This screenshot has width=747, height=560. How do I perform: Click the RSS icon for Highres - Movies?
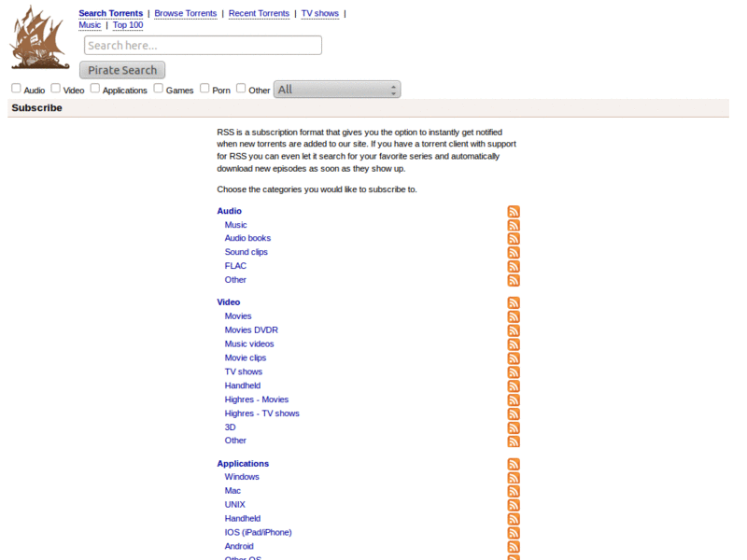(514, 400)
